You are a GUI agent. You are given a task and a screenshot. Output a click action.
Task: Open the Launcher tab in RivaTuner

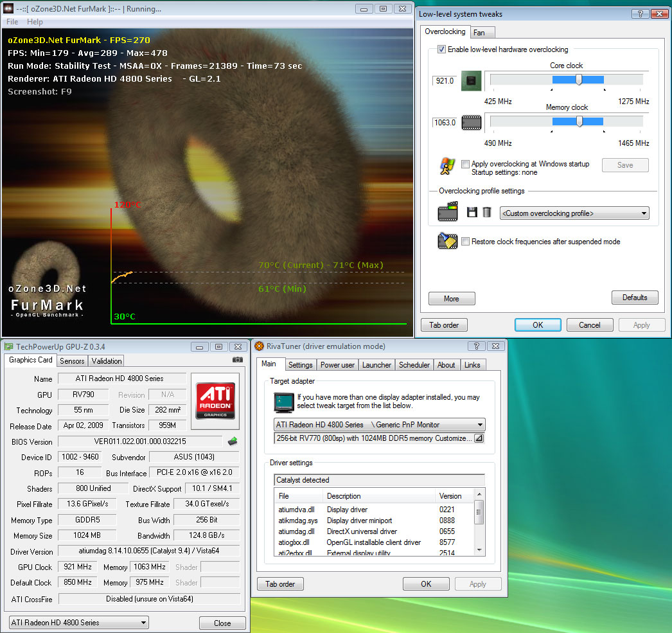click(x=376, y=365)
